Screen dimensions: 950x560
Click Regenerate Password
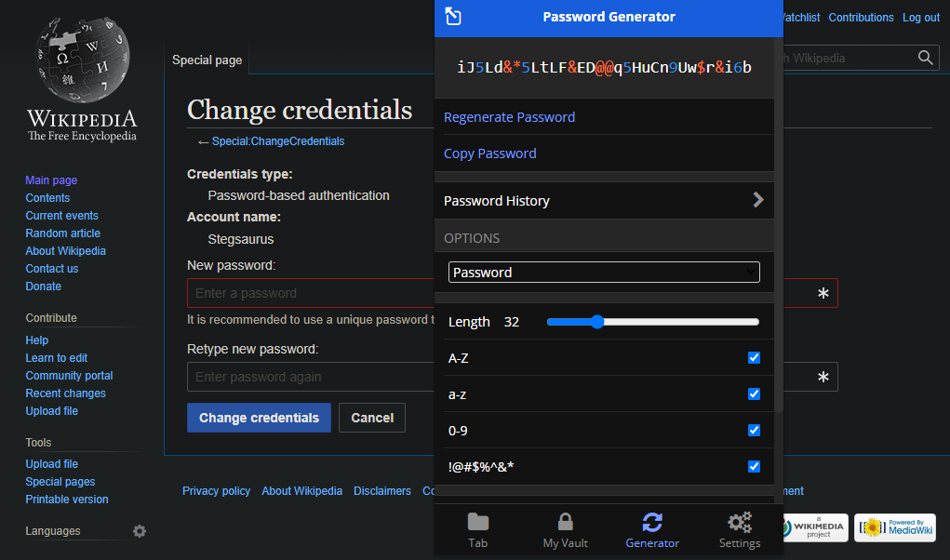pyautogui.click(x=509, y=117)
